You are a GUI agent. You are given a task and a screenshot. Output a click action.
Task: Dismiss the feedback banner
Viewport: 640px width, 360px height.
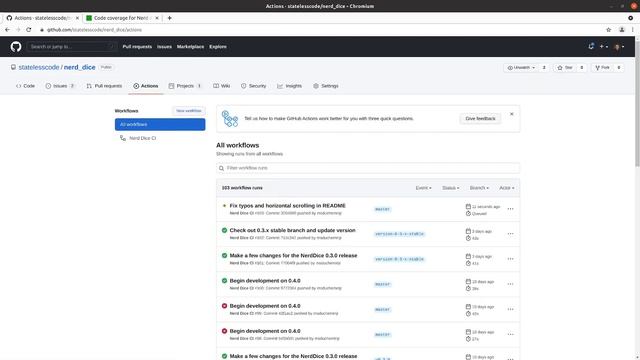pos(511,114)
